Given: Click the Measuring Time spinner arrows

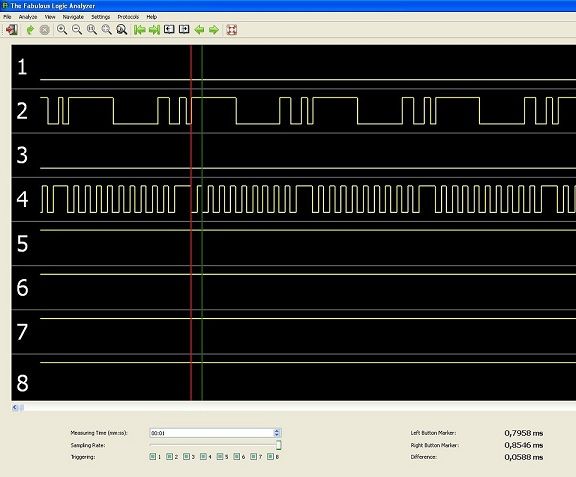Looking at the screenshot, I should 277,433.
